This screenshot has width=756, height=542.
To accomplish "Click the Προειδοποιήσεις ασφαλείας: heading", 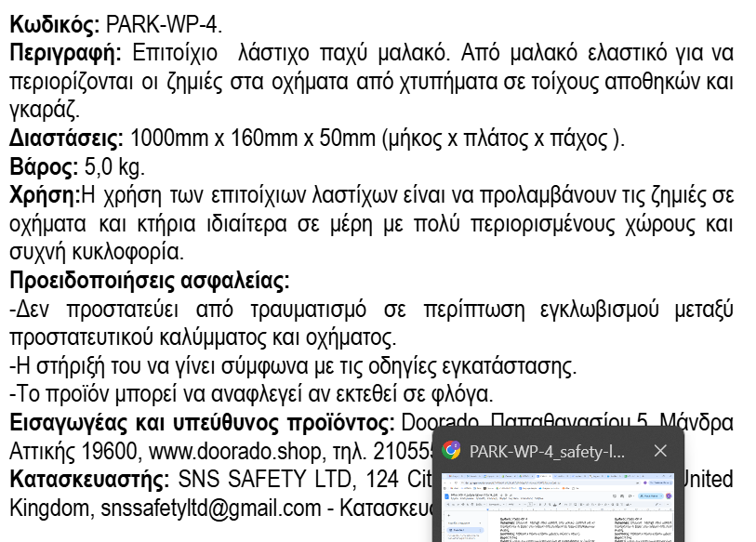I will [x=149, y=281].
